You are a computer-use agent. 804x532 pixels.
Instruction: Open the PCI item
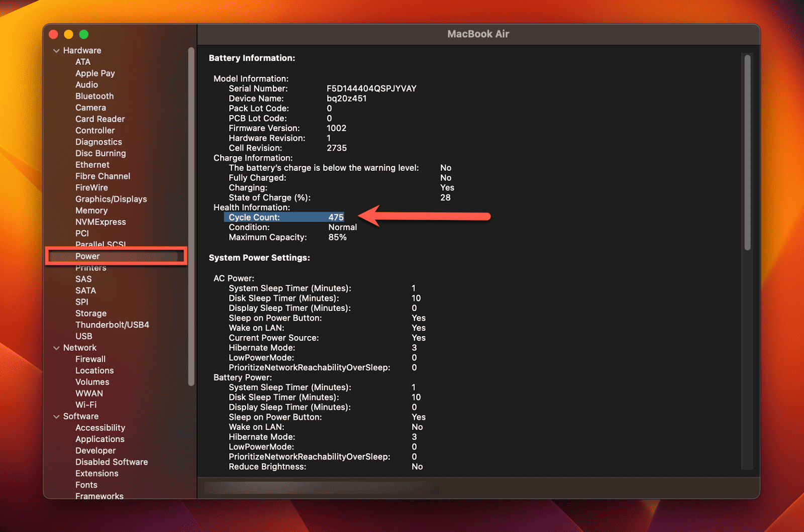pos(82,234)
